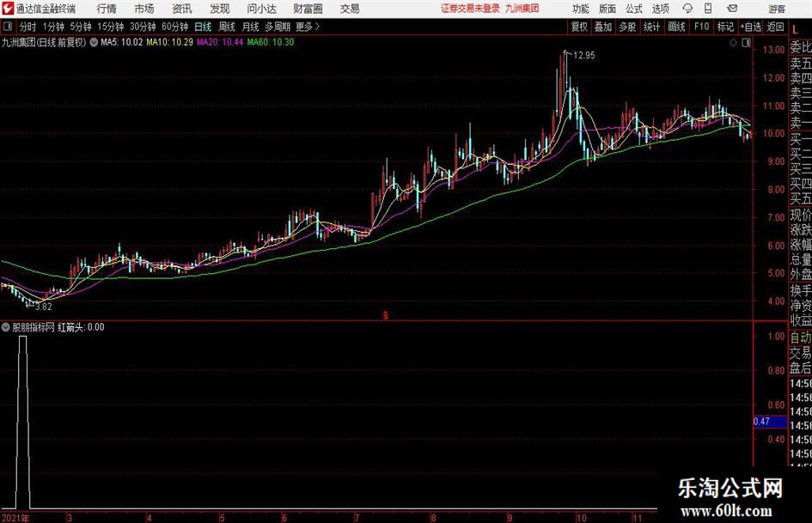The height and width of the screenshot is (523, 812).
Task: Click the 换手 label in the side panel
Action: [801, 290]
